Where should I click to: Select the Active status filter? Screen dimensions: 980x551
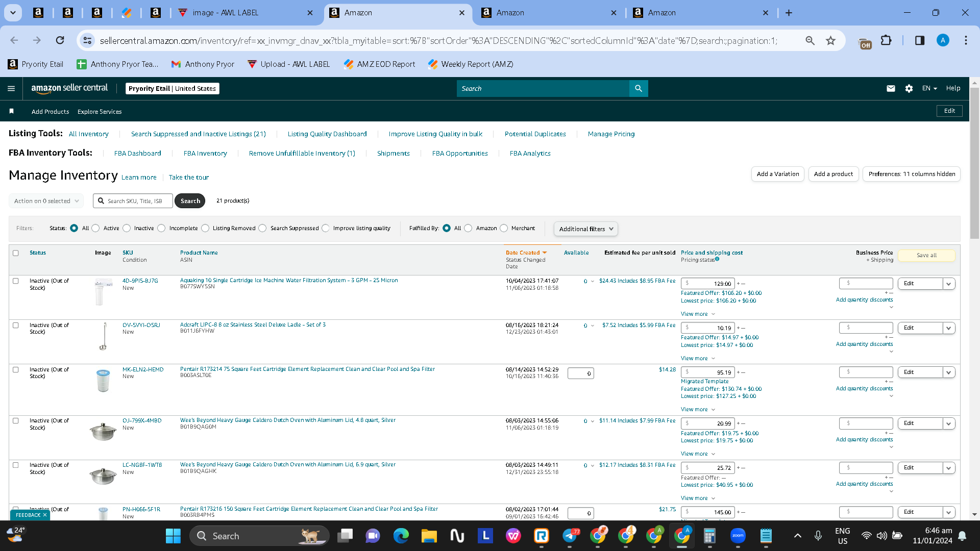point(95,228)
